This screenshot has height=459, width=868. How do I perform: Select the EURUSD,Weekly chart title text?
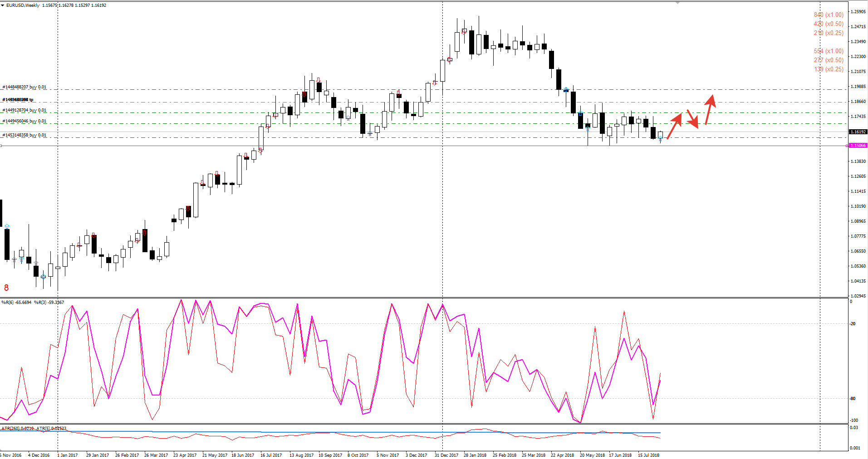click(23, 5)
